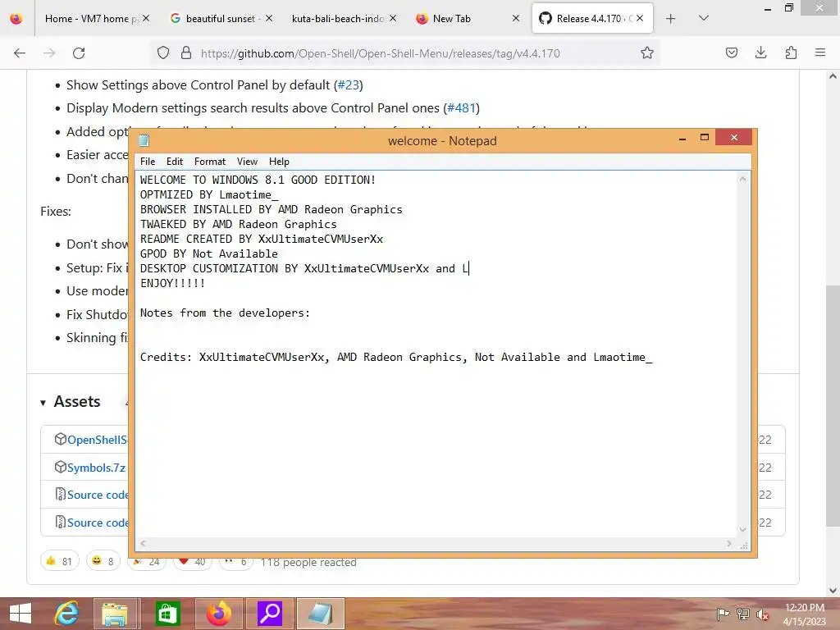
Task: Open Notepad's Edit menu
Action: click(174, 162)
